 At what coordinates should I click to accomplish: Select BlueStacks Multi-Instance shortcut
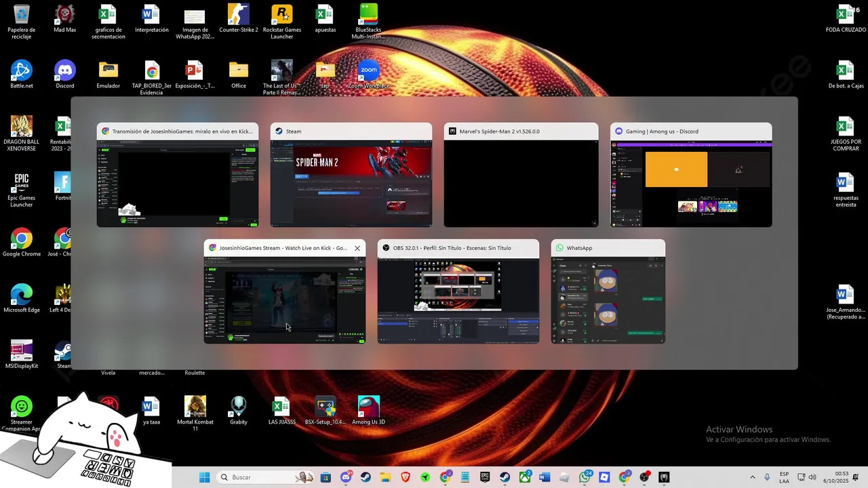coord(369,22)
